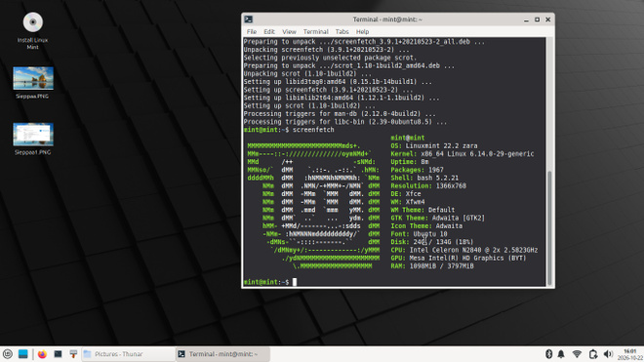Open the volume speaker tray icon
Viewport: 644px width, 362px height.
coord(608,354)
